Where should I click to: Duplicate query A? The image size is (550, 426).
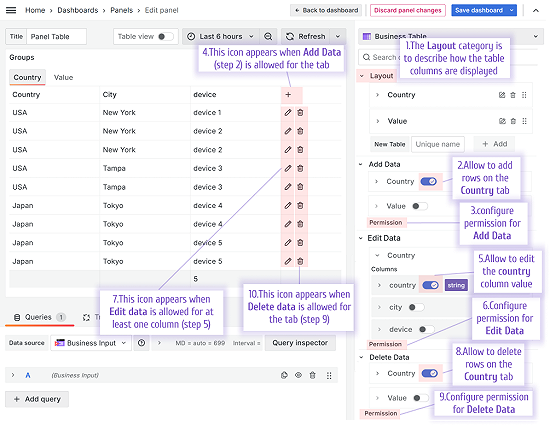pos(284,375)
